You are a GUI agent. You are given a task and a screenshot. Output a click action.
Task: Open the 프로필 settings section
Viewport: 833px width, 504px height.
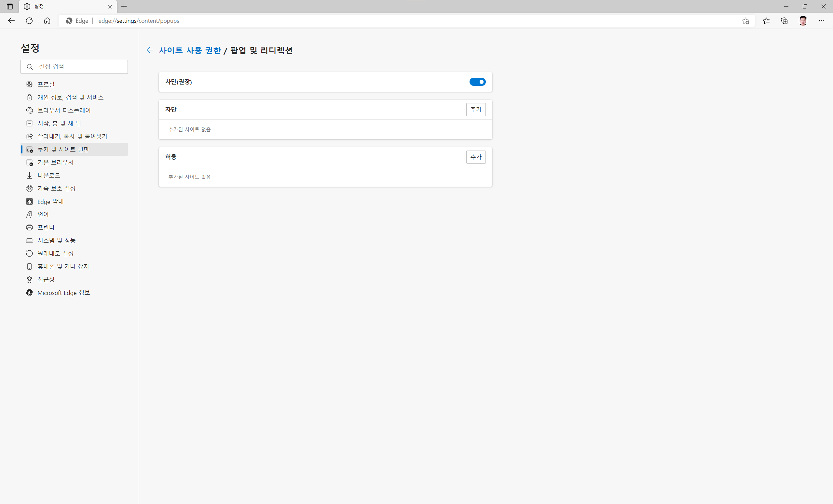coord(46,84)
